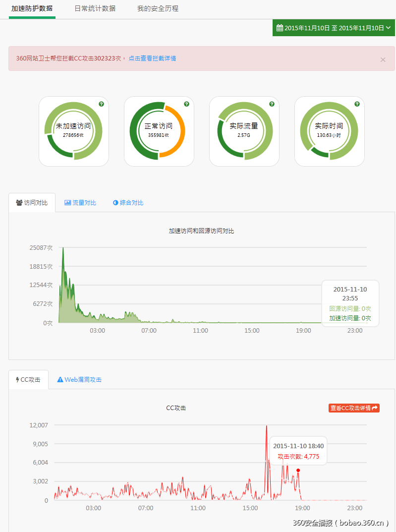Open the date range dropdown arrow
The width and height of the screenshot is (396, 532).
(x=389, y=28)
